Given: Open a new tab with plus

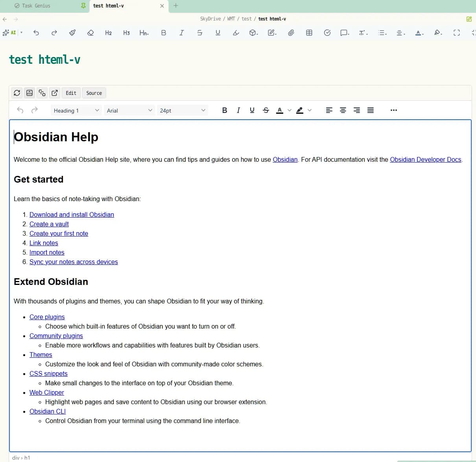Looking at the screenshot, I should click(176, 6).
